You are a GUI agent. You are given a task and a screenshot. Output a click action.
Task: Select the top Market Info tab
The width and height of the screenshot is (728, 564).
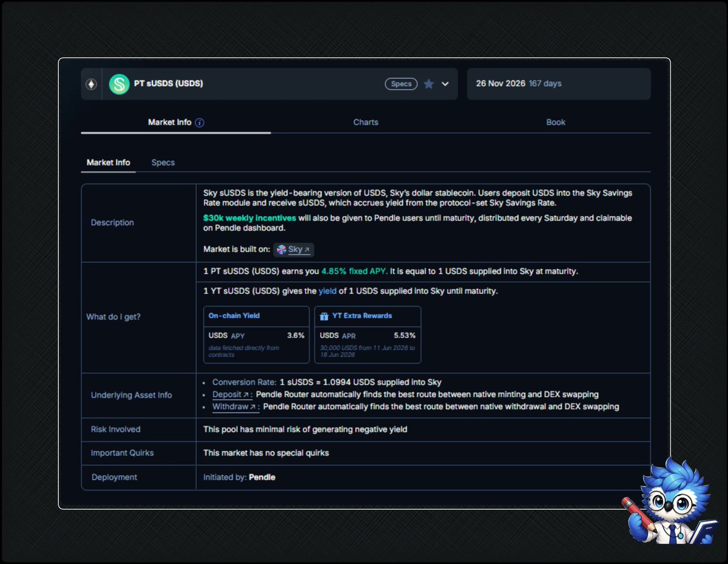tap(176, 122)
